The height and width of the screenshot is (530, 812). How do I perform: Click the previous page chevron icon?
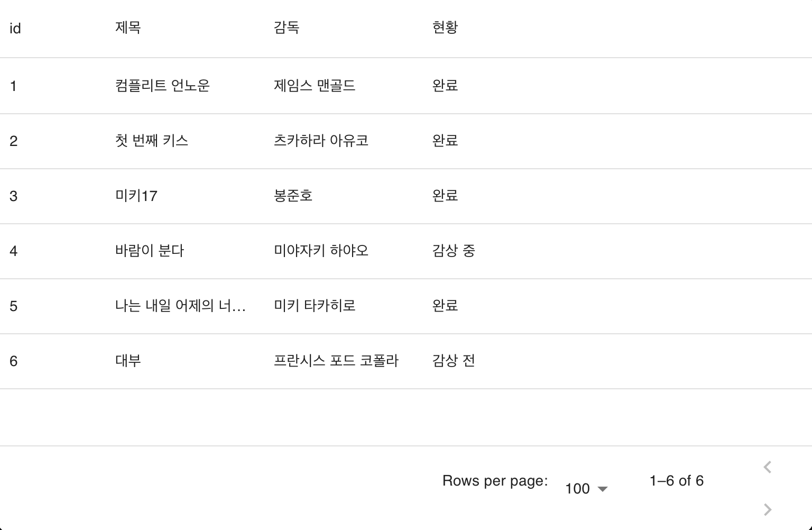point(767,467)
